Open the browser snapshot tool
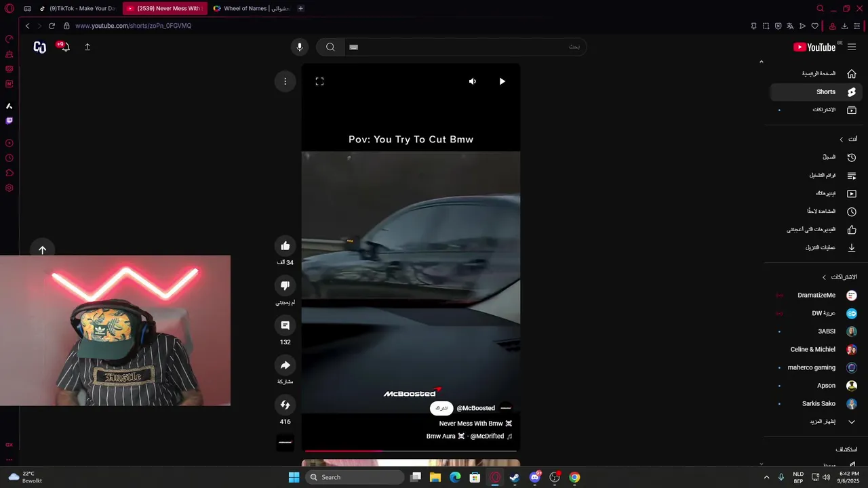Screen dimensions: 868x488 click(766, 26)
